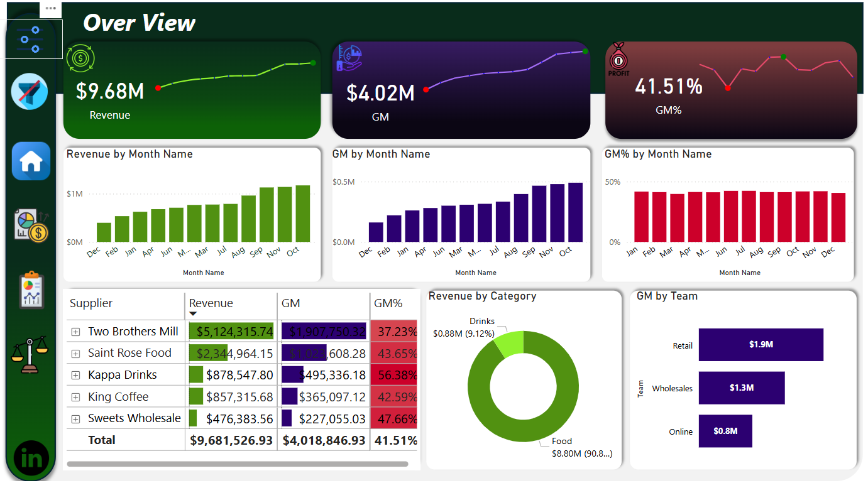Click the GM% column header

coord(388,303)
